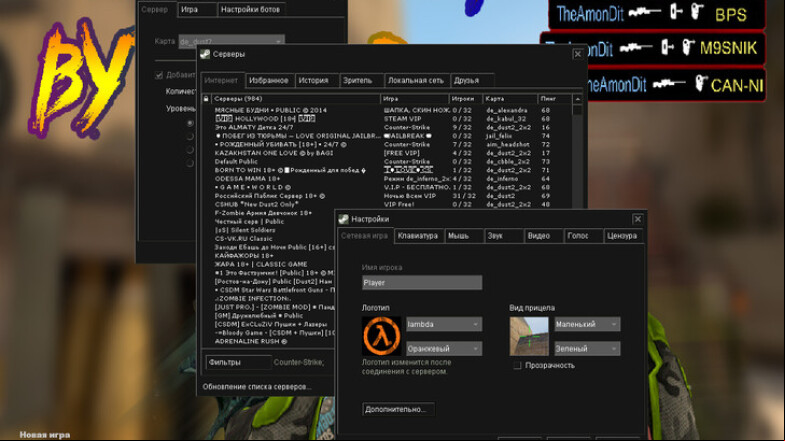Switch to the Интернет tab
The width and height of the screenshot is (785, 441).
point(222,80)
